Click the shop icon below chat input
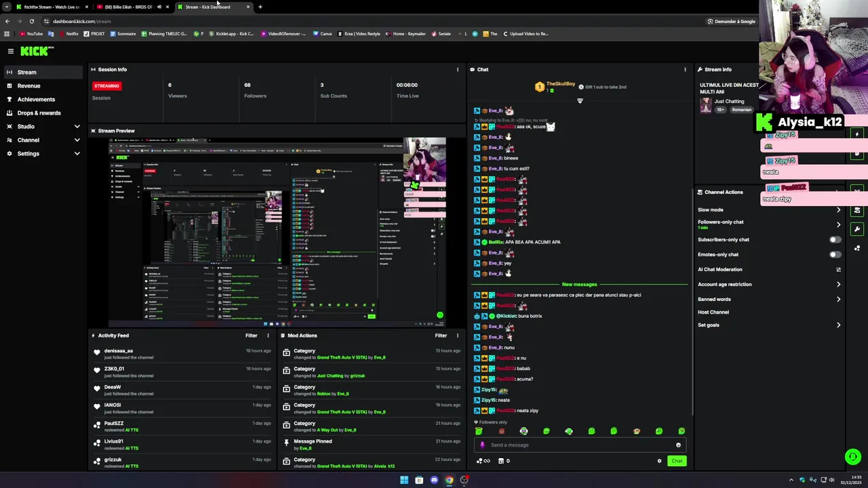The width and height of the screenshot is (868, 488). click(501, 461)
